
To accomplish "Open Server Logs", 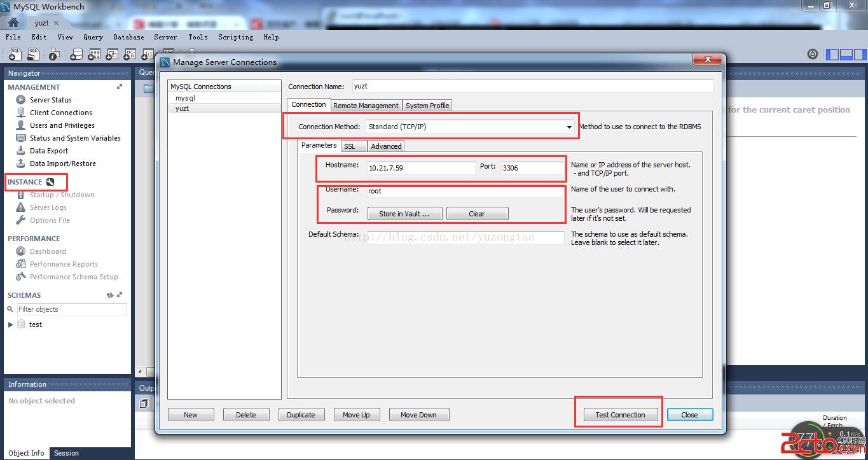I will tap(48, 207).
